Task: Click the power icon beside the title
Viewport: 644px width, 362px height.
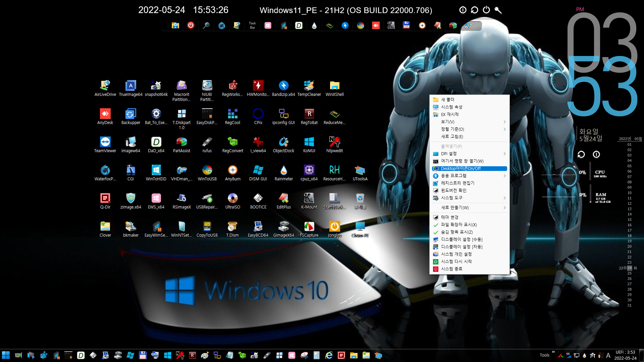Action: 486,10
